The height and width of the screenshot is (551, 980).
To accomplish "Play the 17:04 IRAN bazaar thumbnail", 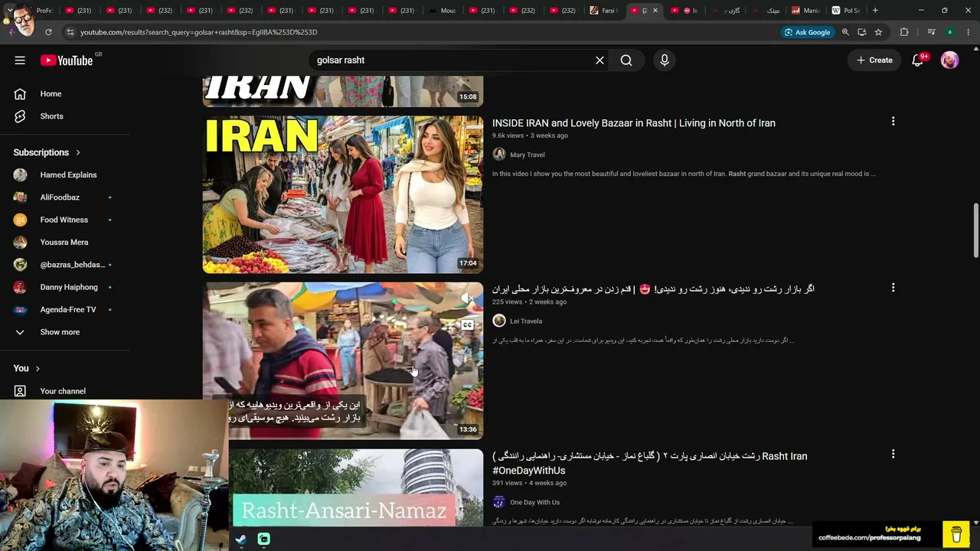I will (x=343, y=194).
